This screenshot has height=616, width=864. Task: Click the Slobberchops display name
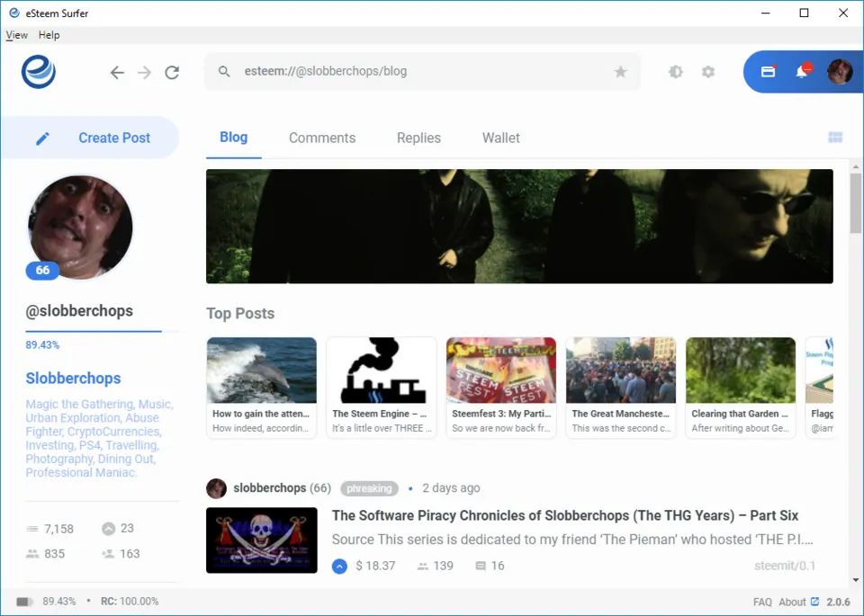tap(73, 379)
